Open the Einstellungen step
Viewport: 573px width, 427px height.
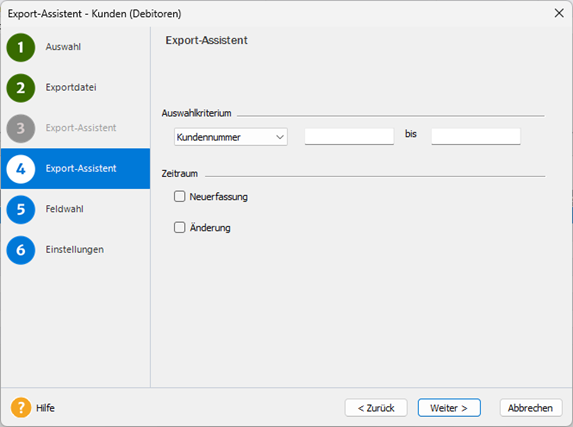click(75, 249)
